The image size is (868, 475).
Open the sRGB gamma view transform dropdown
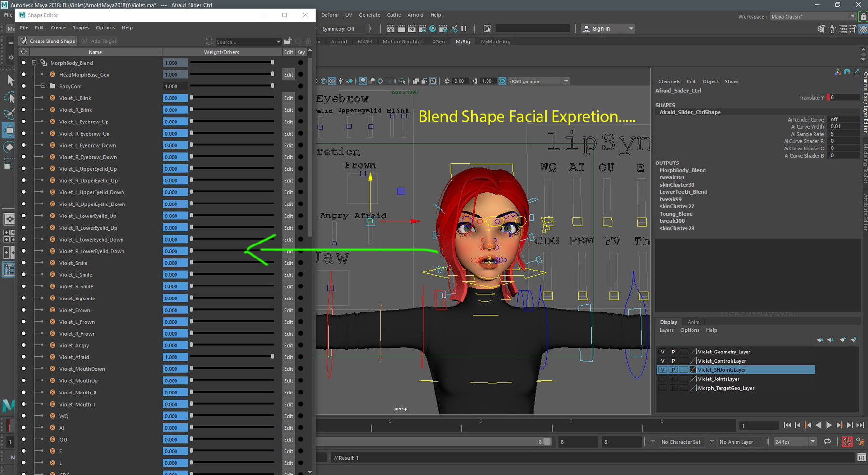(x=566, y=81)
